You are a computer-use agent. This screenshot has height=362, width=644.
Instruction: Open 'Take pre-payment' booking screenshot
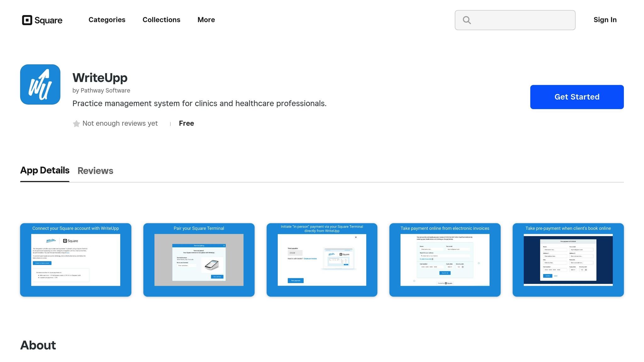tap(568, 260)
